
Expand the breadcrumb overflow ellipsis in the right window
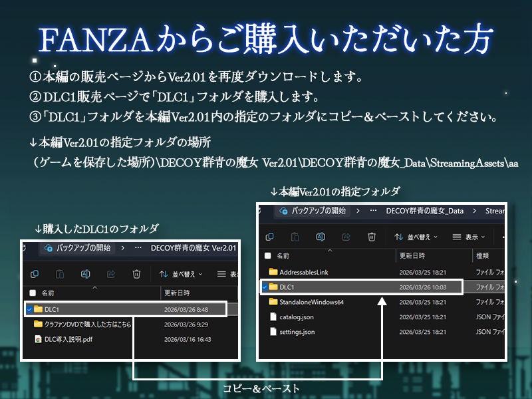pyautogui.click(x=374, y=209)
